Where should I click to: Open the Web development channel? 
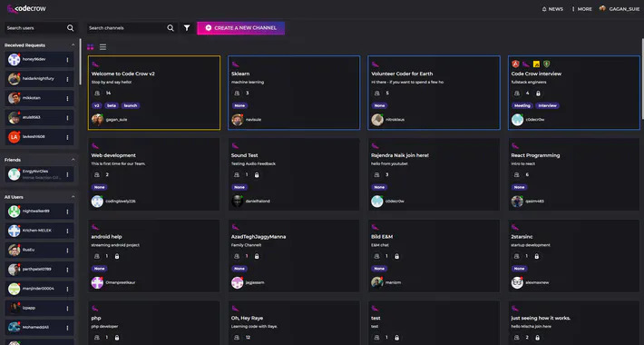click(x=154, y=174)
